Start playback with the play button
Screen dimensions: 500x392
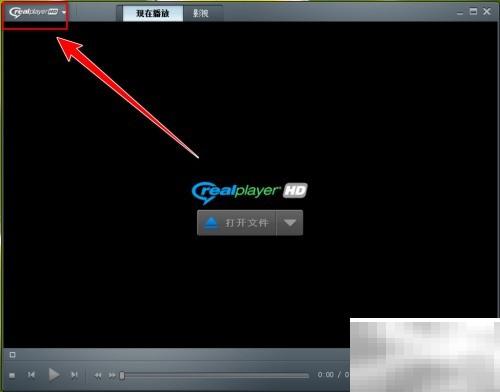click(54, 375)
